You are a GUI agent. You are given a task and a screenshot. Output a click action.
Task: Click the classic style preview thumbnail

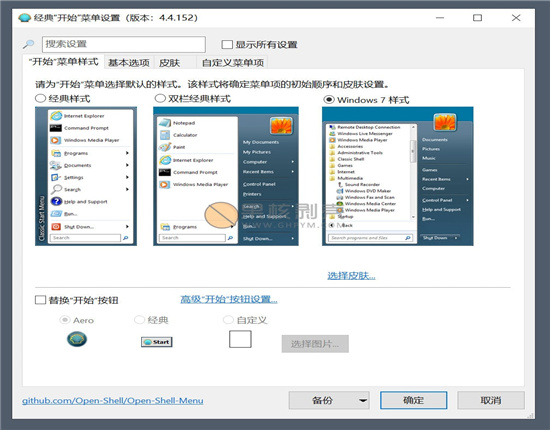(86, 176)
